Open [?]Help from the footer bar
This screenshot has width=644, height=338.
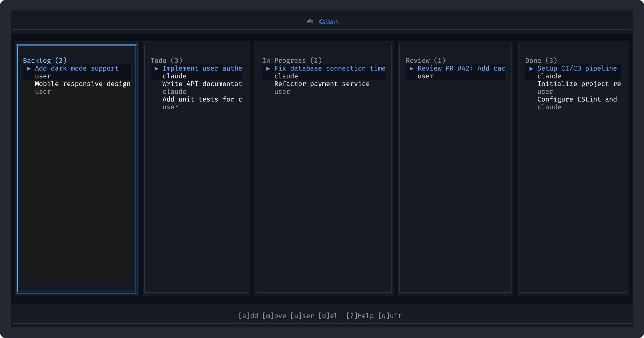point(360,316)
